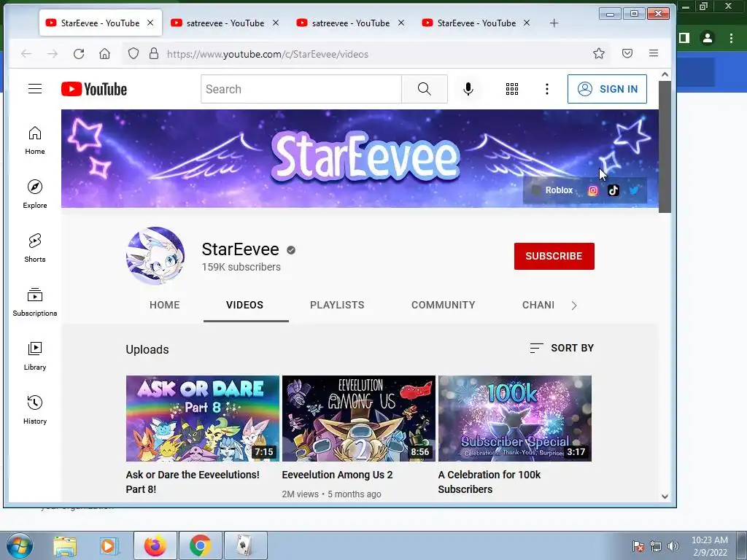
Task: Start voice search with microphone icon
Action: [468, 89]
